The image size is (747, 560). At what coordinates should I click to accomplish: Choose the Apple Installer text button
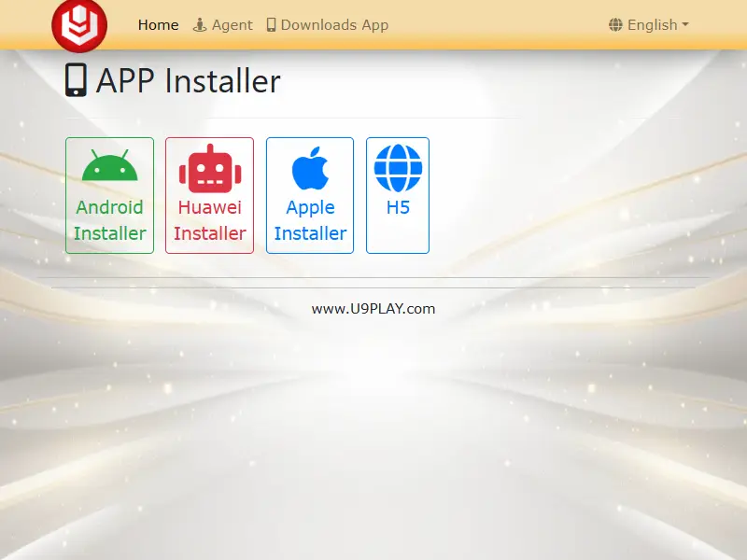310,220
